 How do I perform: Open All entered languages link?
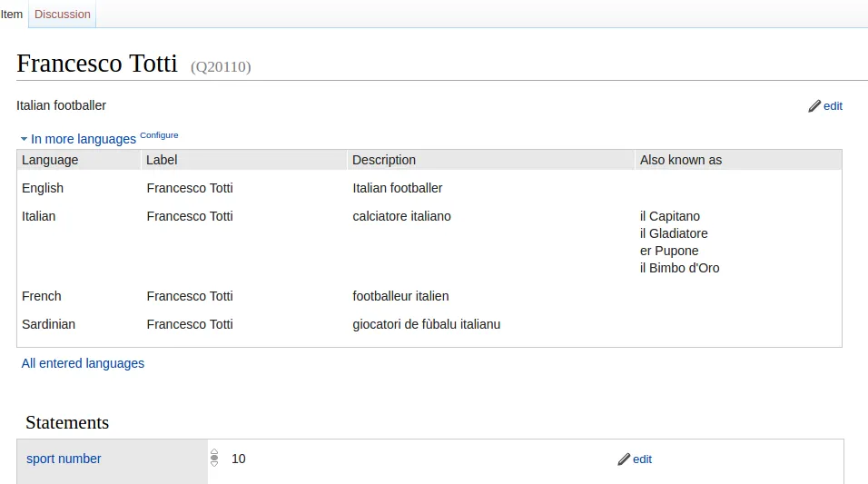pos(83,363)
